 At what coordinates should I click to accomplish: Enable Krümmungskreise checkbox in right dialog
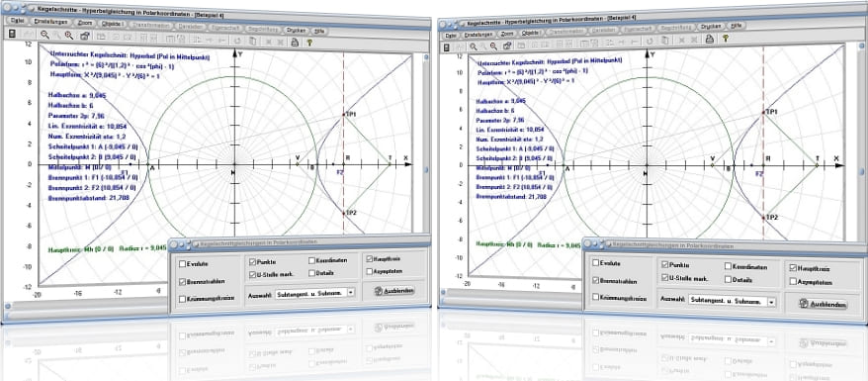(595, 297)
